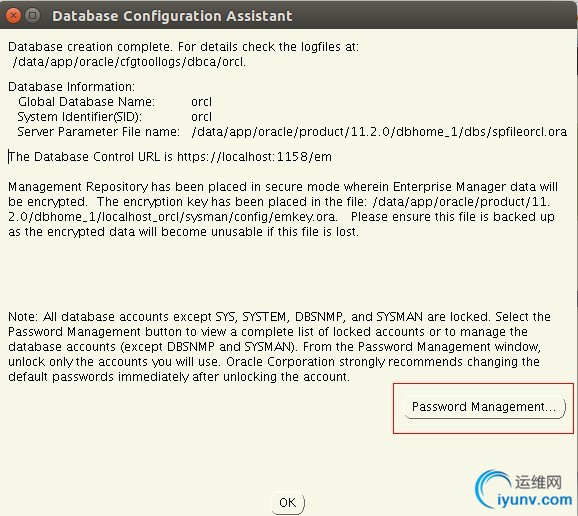This screenshot has height=516, width=578.
Task: Click the Note about locked database accounts
Action: tap(279, 347)
